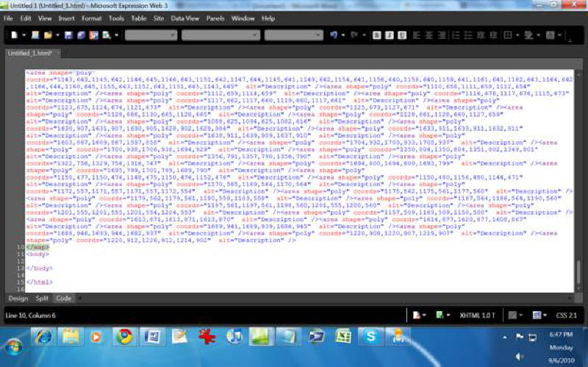Click the Decrease Indent icon
The image size is (588, 367).
pyautogui.click(x=481, y=35)
